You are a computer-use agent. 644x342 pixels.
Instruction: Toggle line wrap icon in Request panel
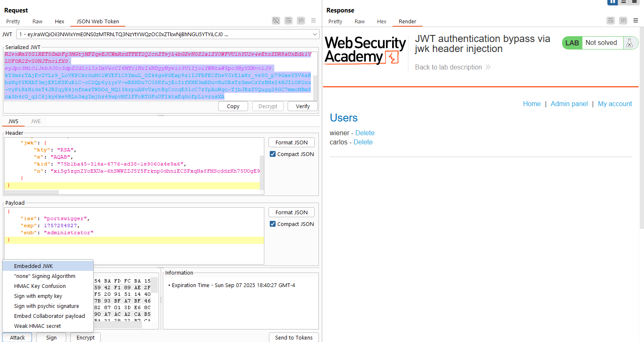click(288, 20)
